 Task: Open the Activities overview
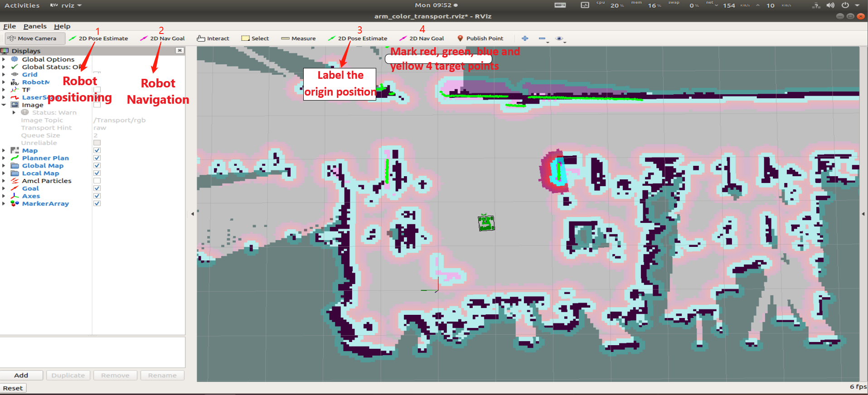click(22, 5)
